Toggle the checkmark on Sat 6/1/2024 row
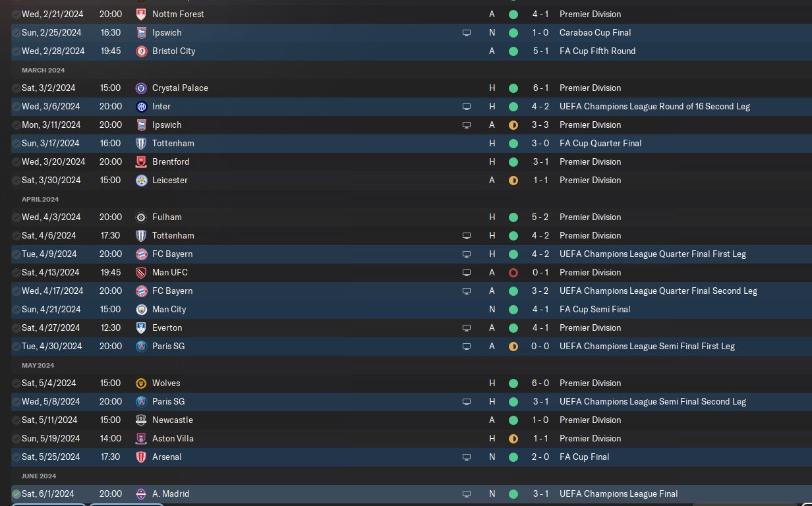The image size is (812, 506). pyautogui.click(x=16, y=493)
